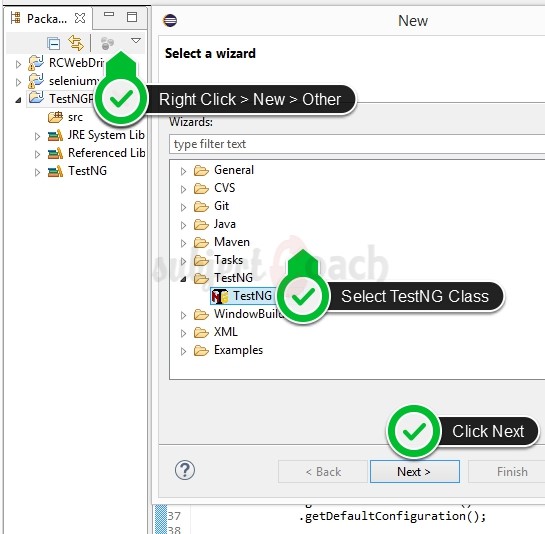Screen dimensions: 545x534
Task: Expand the CVS wizard folder
Action: (x=183, y=189)
